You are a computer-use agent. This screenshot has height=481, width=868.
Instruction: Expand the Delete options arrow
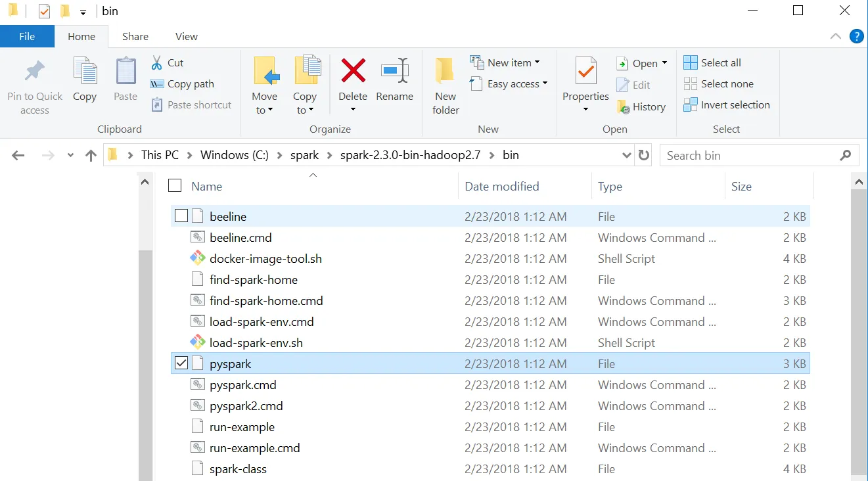click(x=353, y=110)
